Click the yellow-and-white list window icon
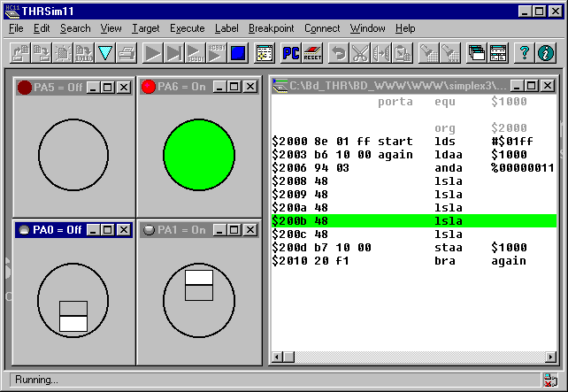This screenshot has width=568, height=392. [x=264, y=53]
